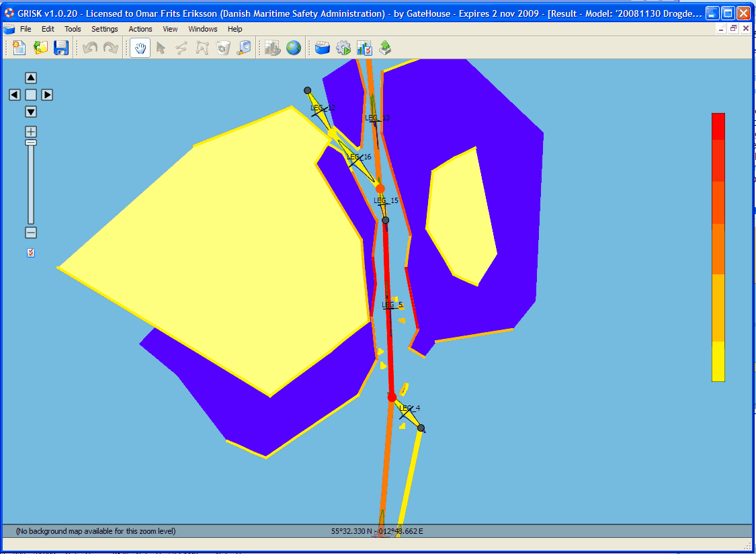
Task: Open the globe background map icon
Action: [294, 48]
